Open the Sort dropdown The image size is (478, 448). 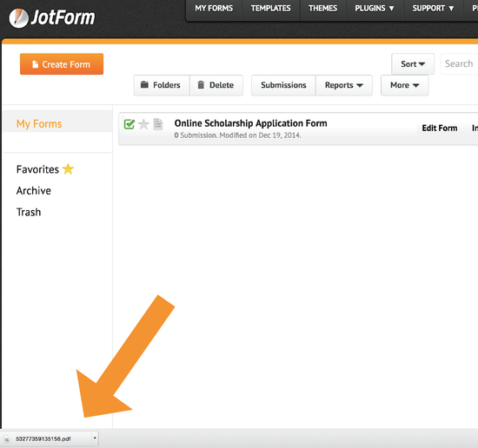pyautogui.click(x=413, y=64)
